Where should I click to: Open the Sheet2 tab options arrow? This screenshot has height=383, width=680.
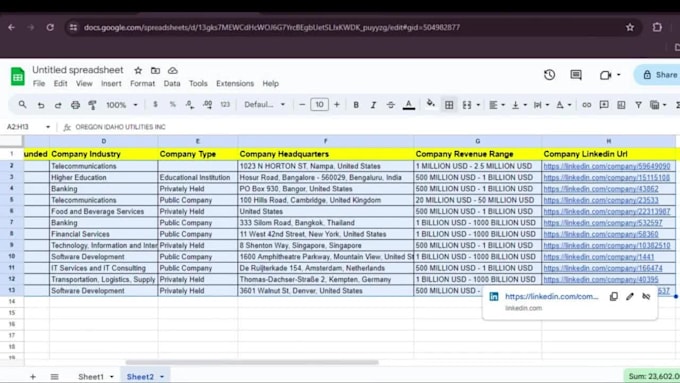coord(162,376)
